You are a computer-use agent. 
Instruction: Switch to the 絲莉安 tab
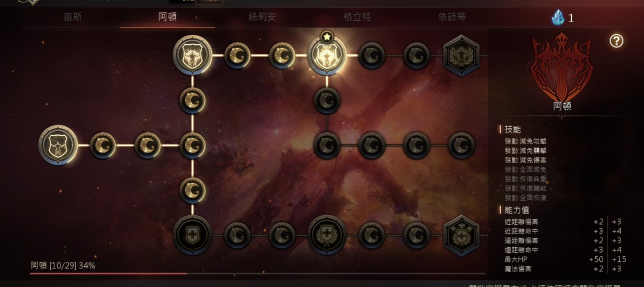[262, 17]
